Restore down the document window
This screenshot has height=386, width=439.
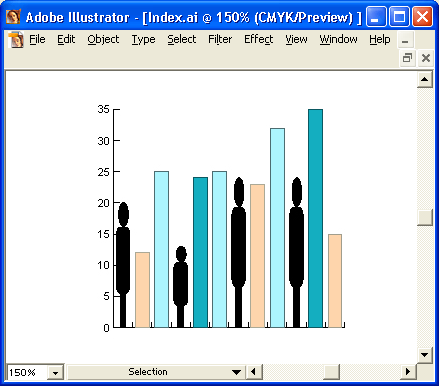point(407,58)
